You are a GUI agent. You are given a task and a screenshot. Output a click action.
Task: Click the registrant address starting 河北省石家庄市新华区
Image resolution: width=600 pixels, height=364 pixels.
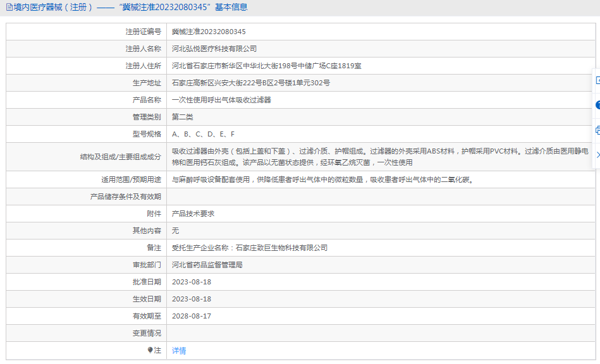pos(266,66)
